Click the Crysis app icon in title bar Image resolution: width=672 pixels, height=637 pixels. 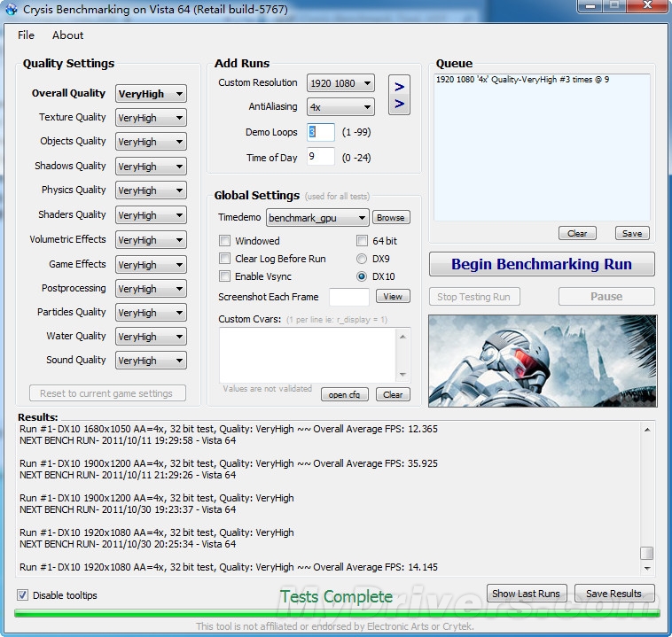(x=12, y=9)
